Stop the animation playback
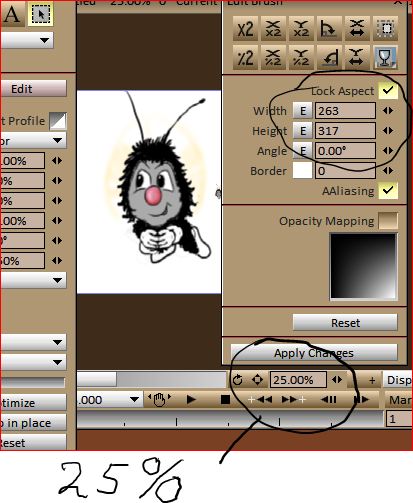 tap(225, 399)
